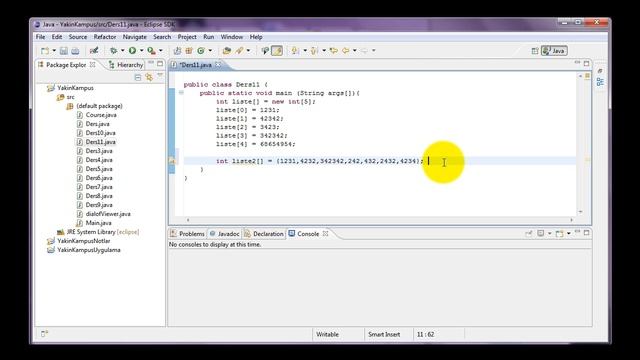
Task: Open the Run menu
Action: point(209,37)
